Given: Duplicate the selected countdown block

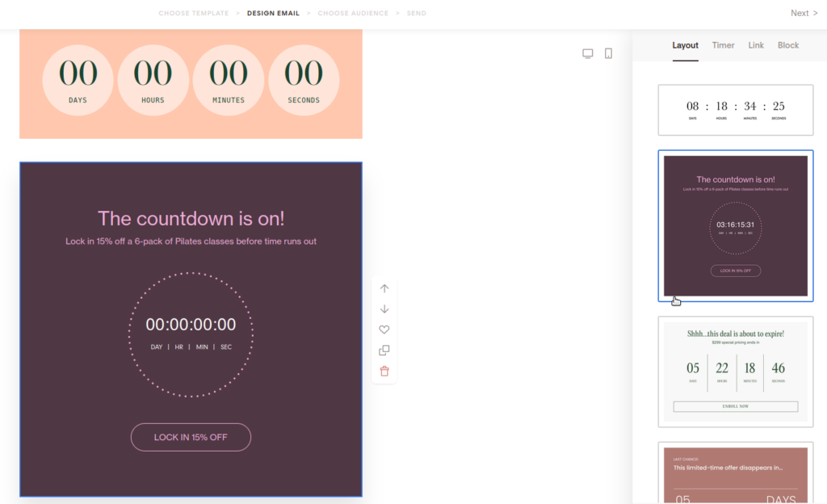Looking at the screenshot, I should coord(384,350).
